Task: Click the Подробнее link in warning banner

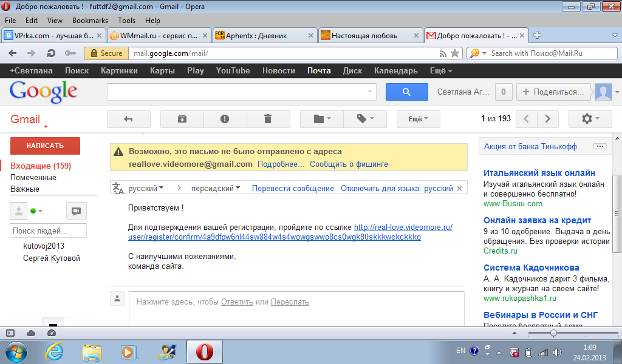Action: (x=281, y=164)
